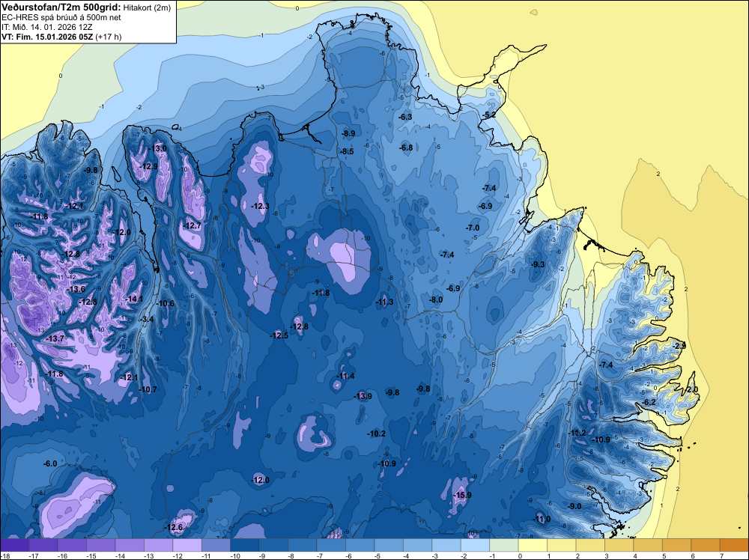Image resolution: width=749 pixels, height=560 pixels.
Task: Click the -12.6 temperature reading
Action: click(x=175, y=528)
